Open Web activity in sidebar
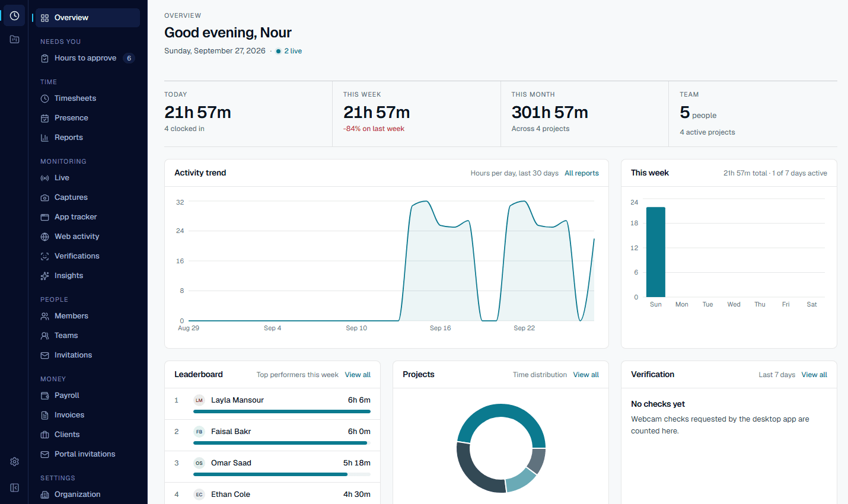The image size is (848, 504). (88, 237)
